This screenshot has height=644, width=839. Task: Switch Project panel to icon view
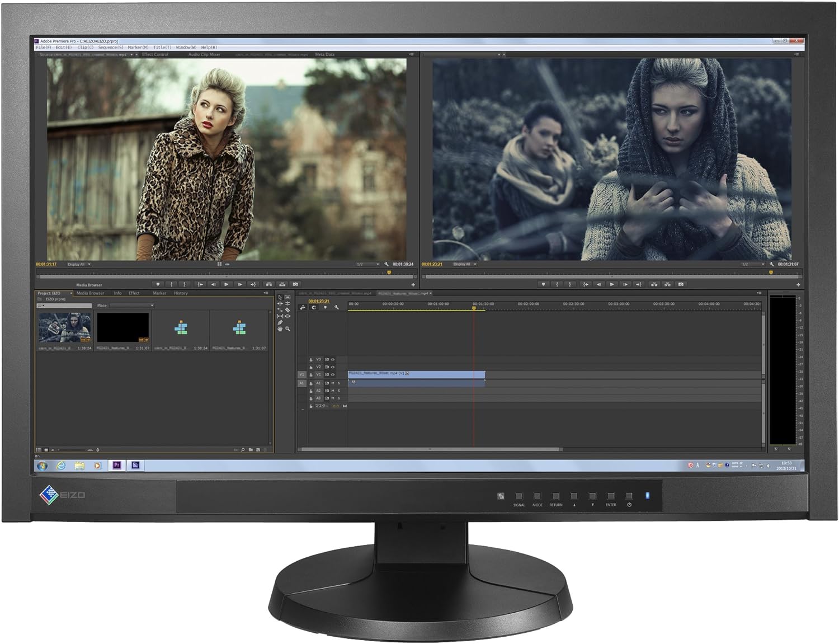(x=46, y=449)
